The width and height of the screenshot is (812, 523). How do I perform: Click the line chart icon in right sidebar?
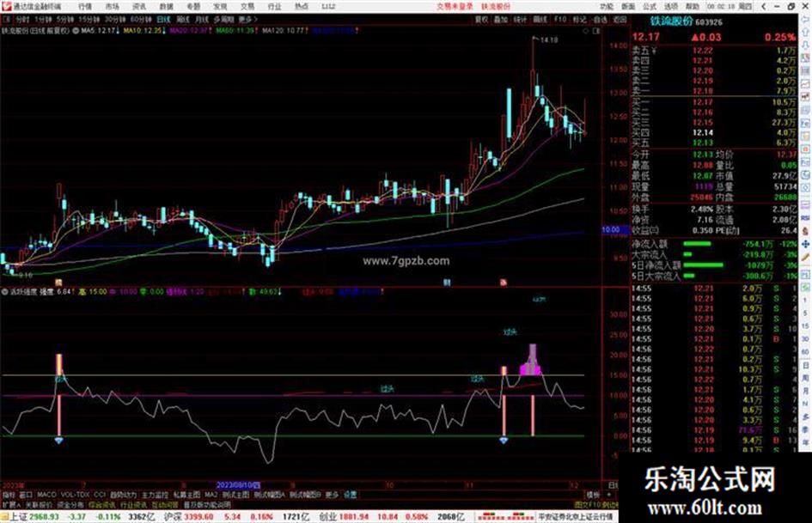pos(805,83)
